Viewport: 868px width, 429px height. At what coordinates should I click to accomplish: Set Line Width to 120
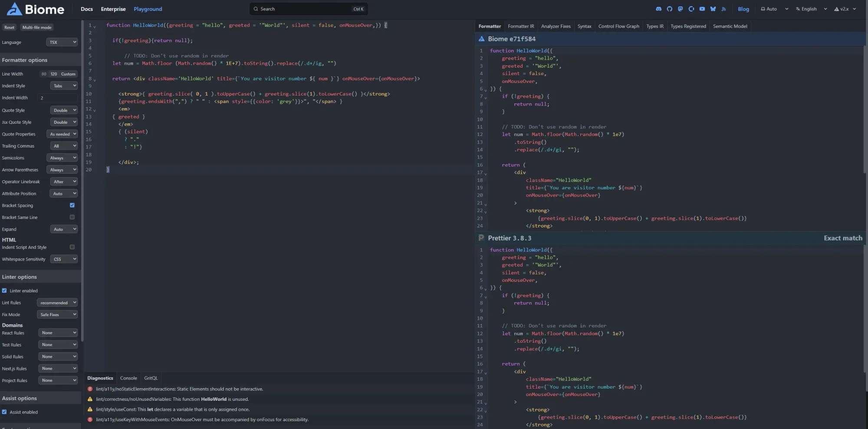53,74
